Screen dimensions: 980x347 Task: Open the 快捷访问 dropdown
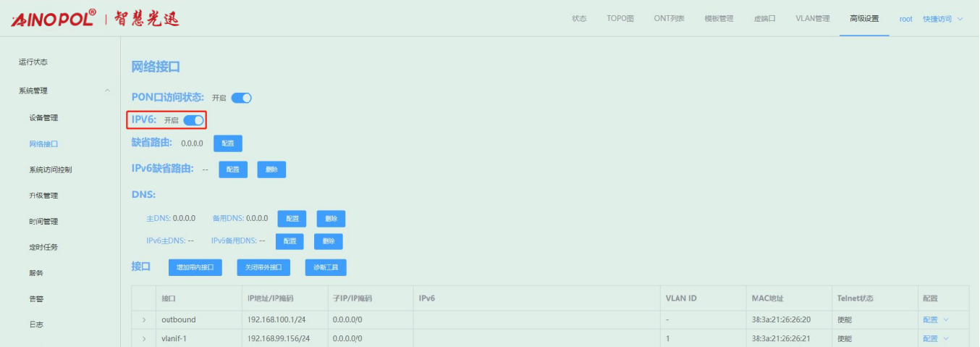pos(942,19)
